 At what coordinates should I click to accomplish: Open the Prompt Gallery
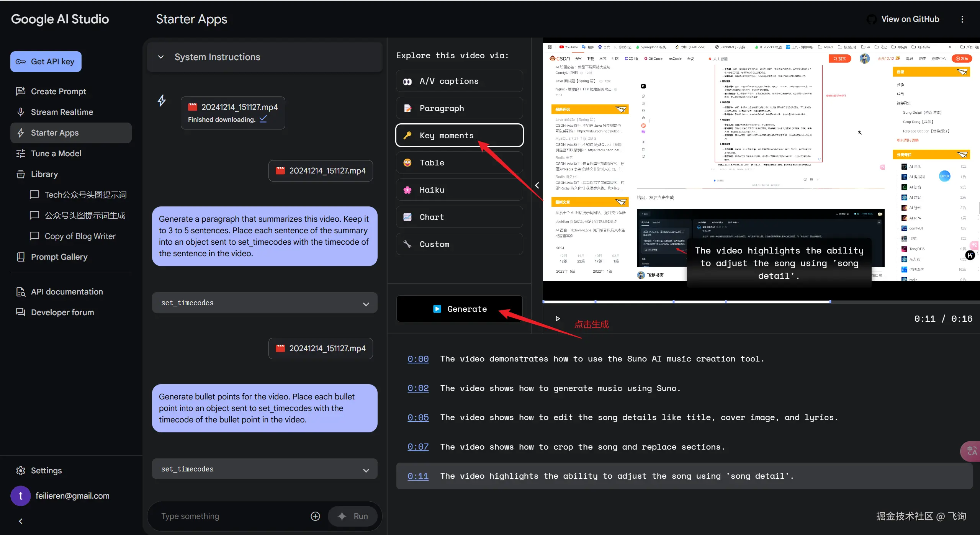tap(59, 257)
